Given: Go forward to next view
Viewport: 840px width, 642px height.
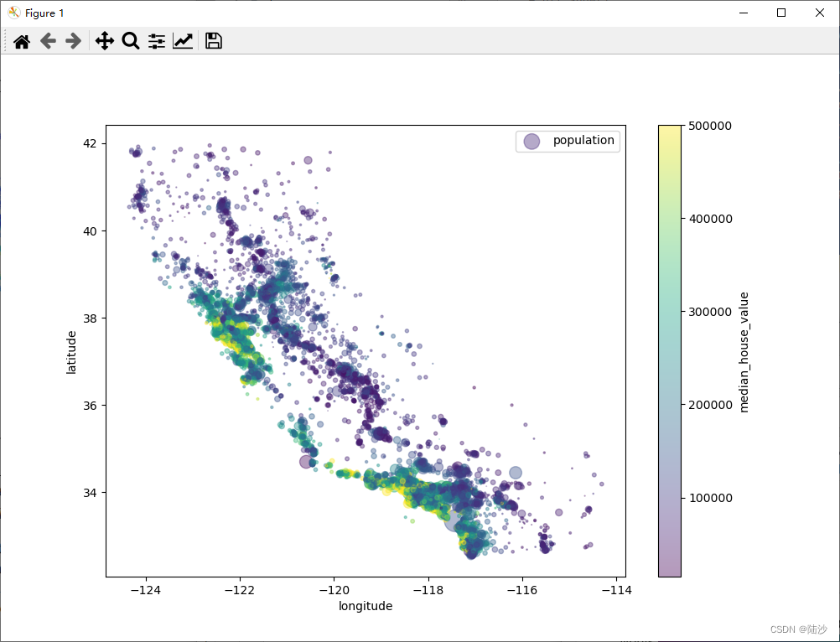Looking at the screenshot, I should (74, 41).
